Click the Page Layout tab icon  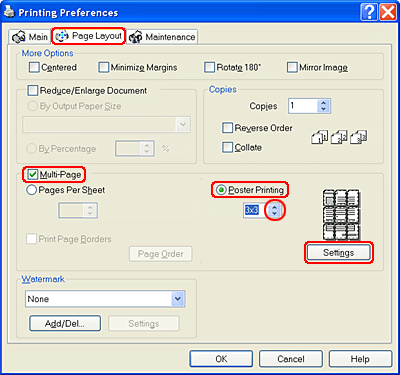point(62,36)
